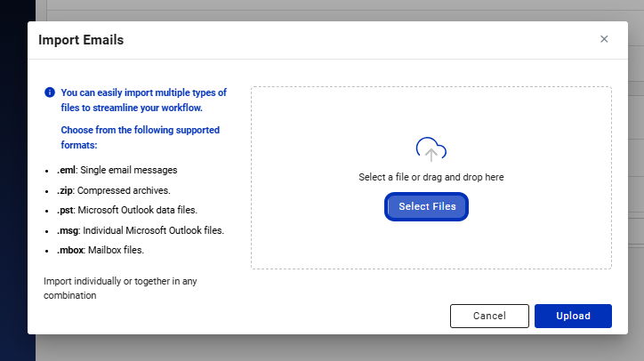Click the bullet beside the .eml entry
The width and height of the screenshot is (644, 361).
(x=47, y=171)
